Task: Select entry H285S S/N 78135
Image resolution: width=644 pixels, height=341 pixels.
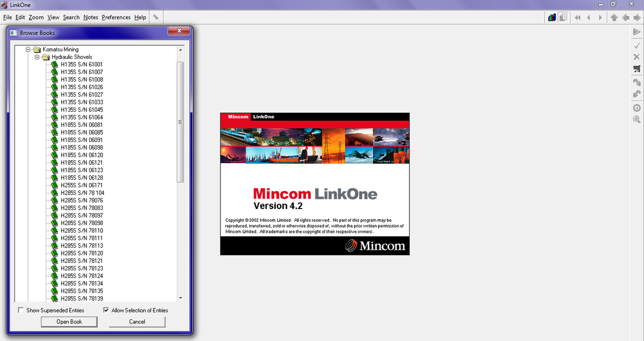Action: [x=82, y=291]
